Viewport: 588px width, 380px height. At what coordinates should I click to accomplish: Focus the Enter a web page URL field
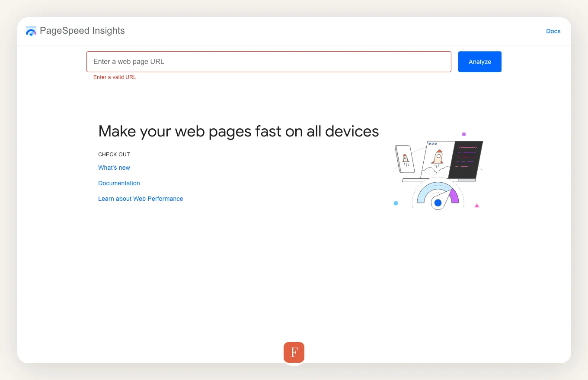[269, 62]
